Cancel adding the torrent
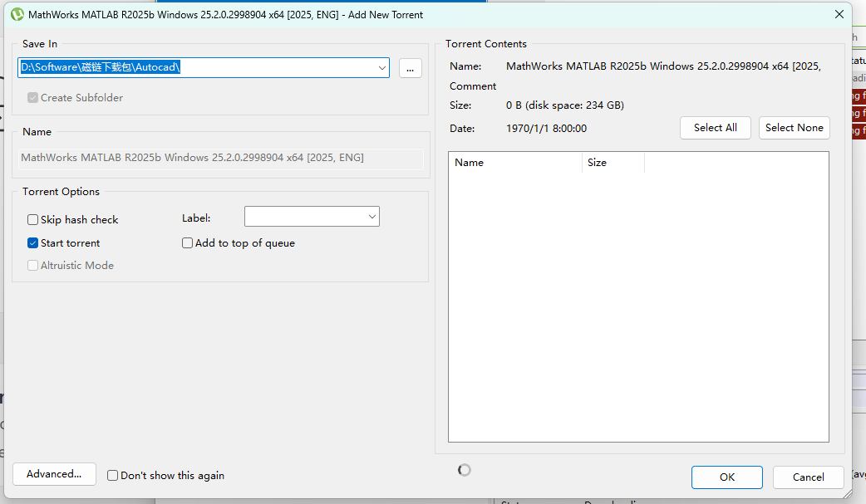 [x=808, y=477]
